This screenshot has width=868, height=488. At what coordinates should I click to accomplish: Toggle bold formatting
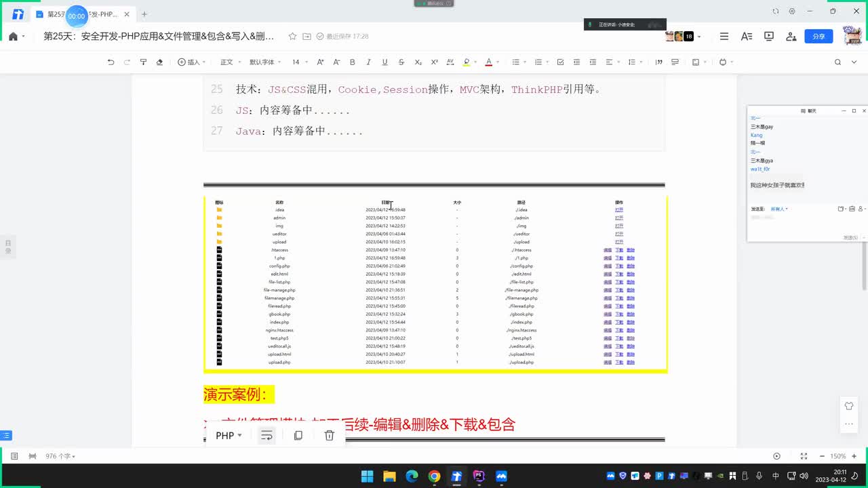[353, 62]
